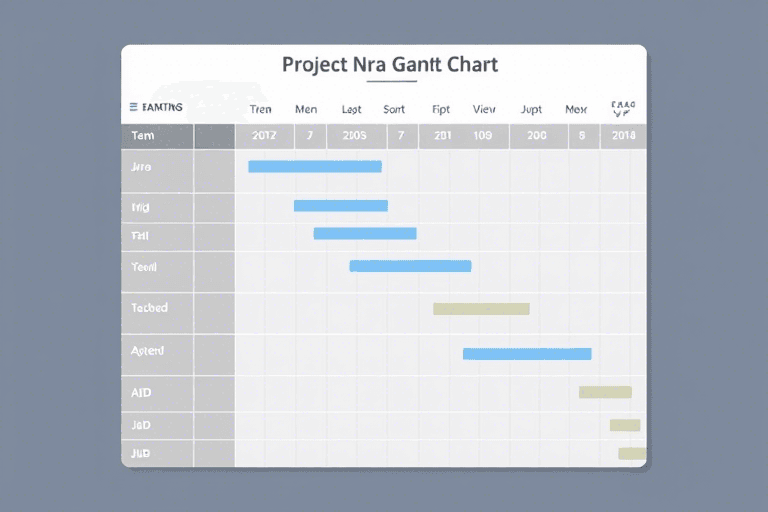Click the blue bar in the Trid row
Image resolution: width=768 pixels, height=512 pixels.
coord(340,206)
